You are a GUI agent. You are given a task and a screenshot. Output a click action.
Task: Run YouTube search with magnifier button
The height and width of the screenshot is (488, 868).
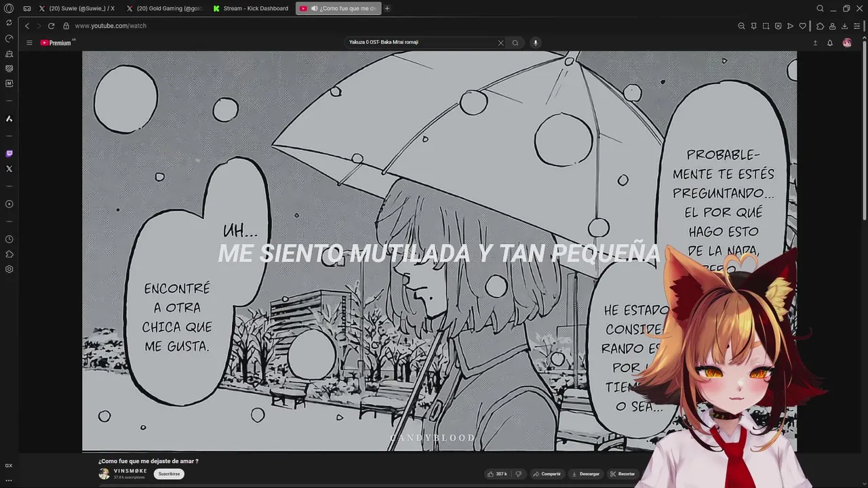pyautogui.click(x=515, y=43)
